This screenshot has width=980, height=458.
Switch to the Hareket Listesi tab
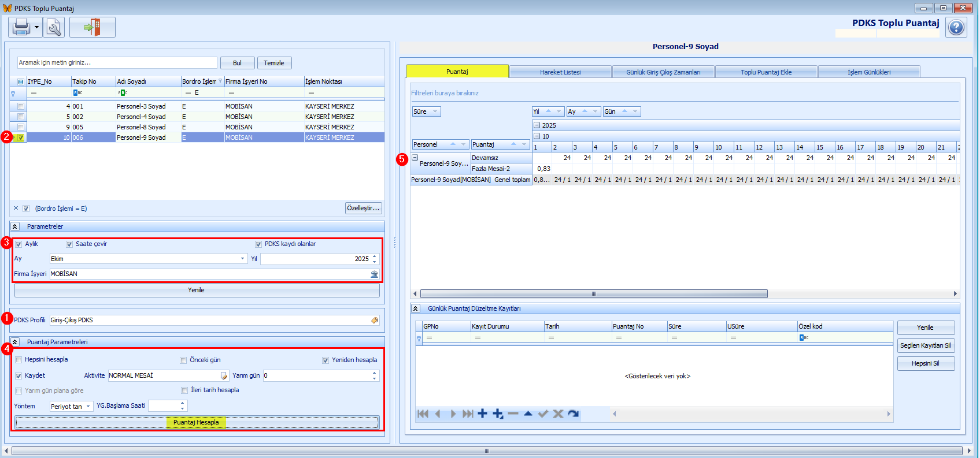pyautogui.click(x=560, y=72)
